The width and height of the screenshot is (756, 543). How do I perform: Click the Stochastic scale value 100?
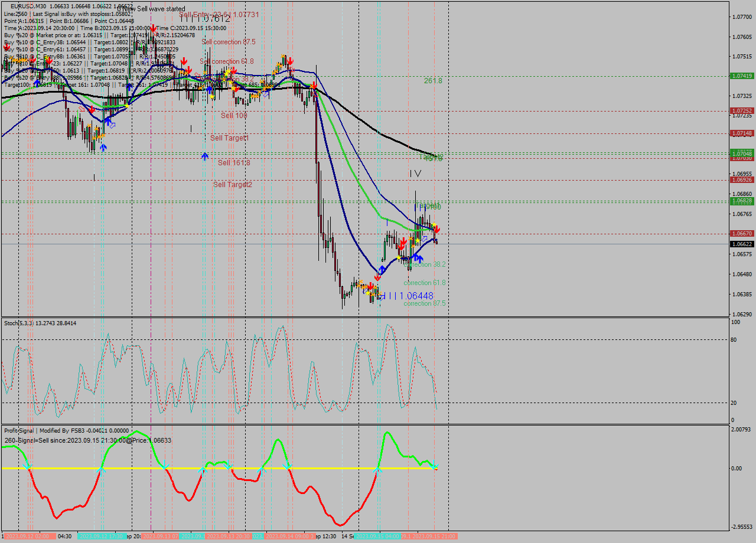point(736,322)
